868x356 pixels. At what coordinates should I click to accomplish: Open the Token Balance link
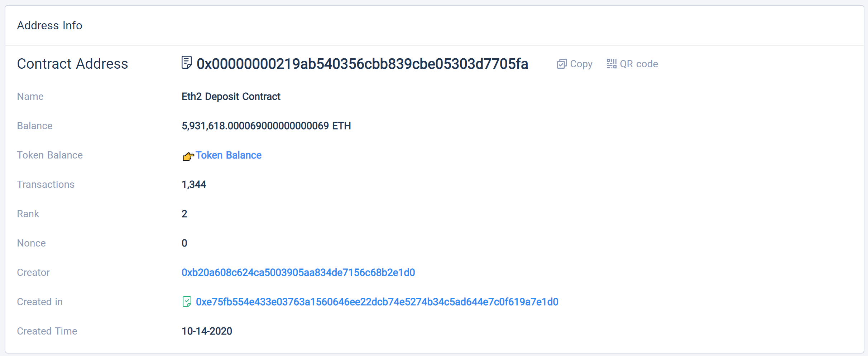[229, 155]
